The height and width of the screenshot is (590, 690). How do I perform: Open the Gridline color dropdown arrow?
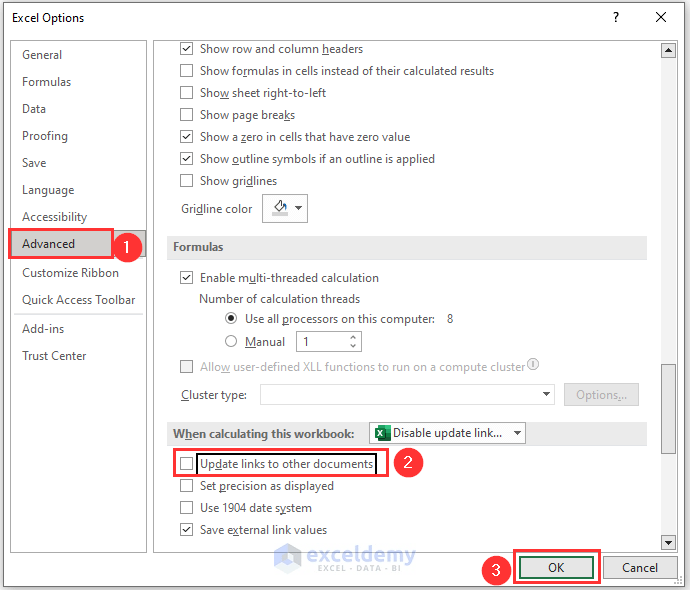pyautogui.click(x=298, y=208)
